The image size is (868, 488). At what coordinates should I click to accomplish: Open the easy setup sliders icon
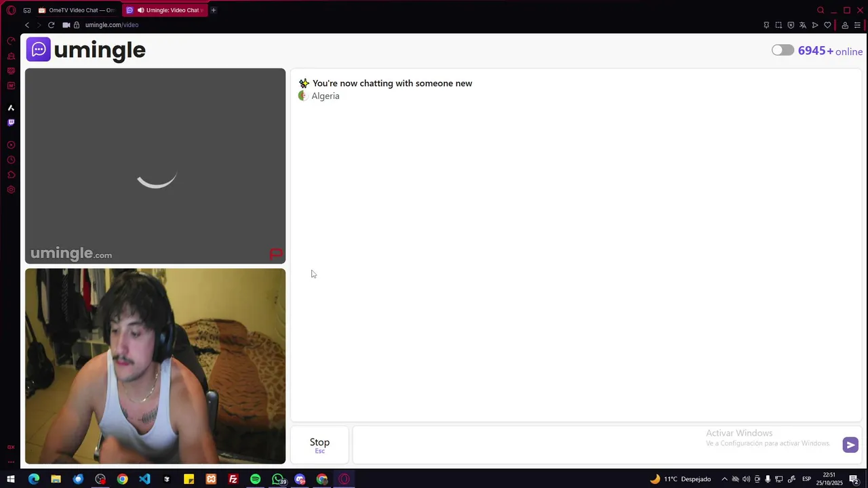click(857, 25)
